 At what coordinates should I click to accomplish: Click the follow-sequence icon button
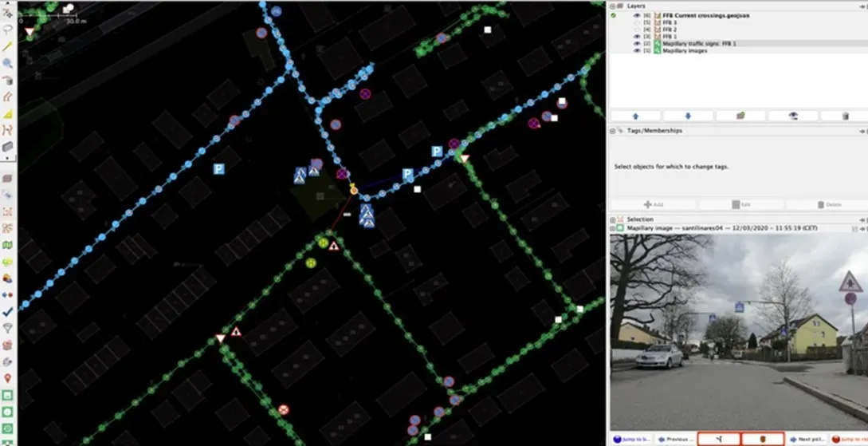pyautogui.click(x=718, y=439)
